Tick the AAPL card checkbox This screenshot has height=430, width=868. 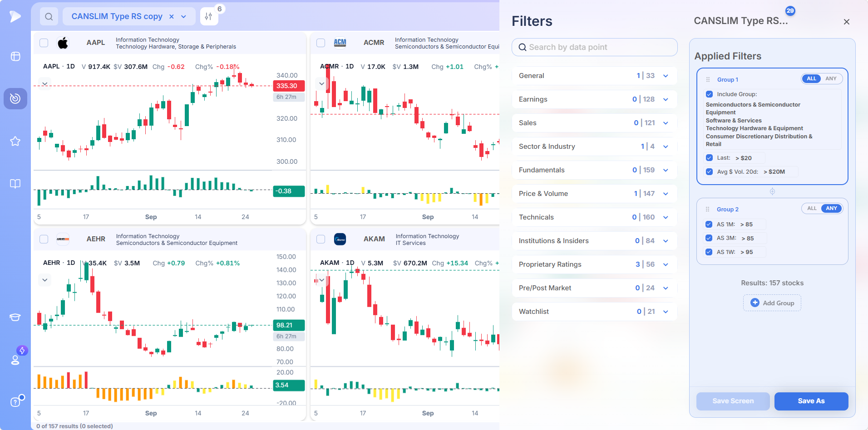pyautogui.click(x=44, y=43)
